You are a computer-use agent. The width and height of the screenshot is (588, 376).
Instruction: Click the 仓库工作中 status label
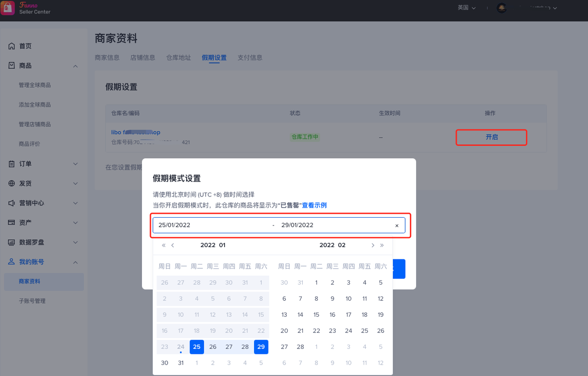click(x=305, y=137)
